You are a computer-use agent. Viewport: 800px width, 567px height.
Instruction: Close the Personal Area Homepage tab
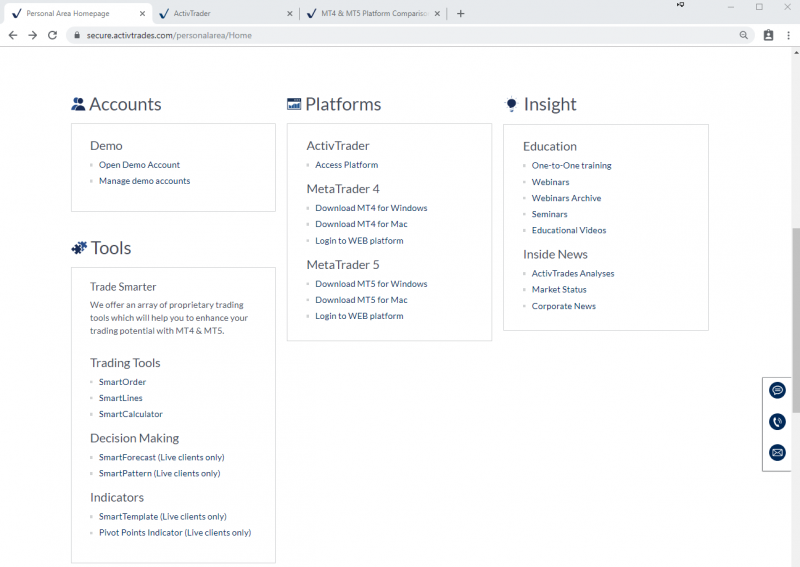pos(142,14)
